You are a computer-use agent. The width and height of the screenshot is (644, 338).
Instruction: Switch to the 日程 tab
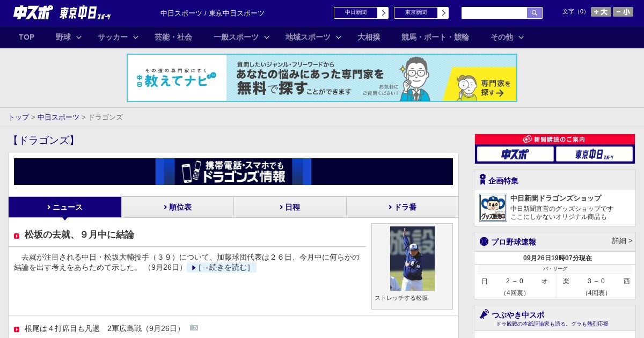tap(290, 207)
